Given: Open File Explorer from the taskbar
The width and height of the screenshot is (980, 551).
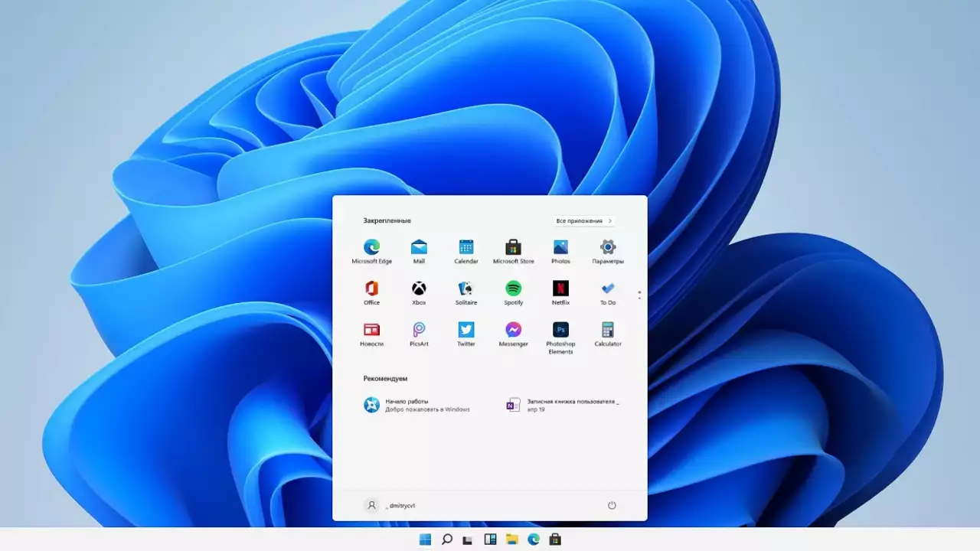Looking at the screenshot, I should [x=511, y=540].
